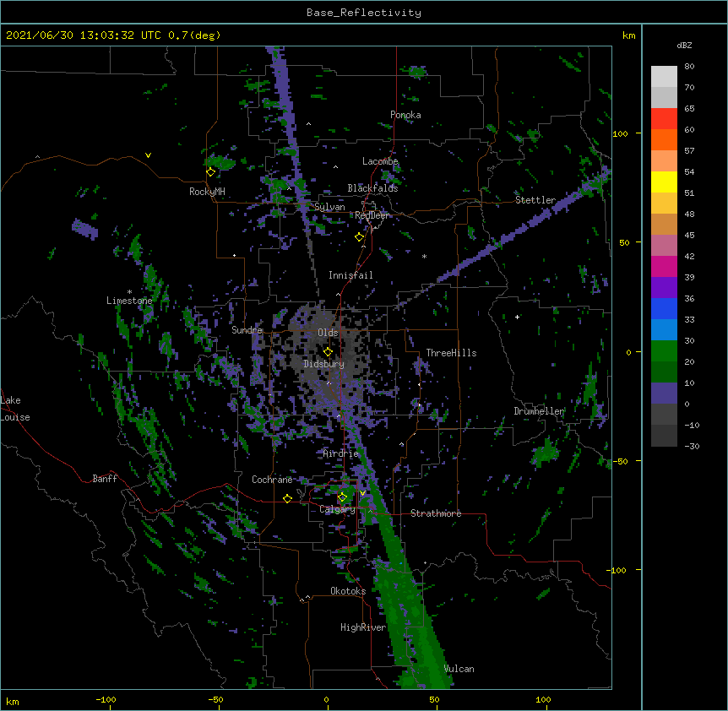Pick the dark blue swatch between 36 and 33
Viewport: 728px width, 711px height.
pyautogui.click(x=664, y=308)
